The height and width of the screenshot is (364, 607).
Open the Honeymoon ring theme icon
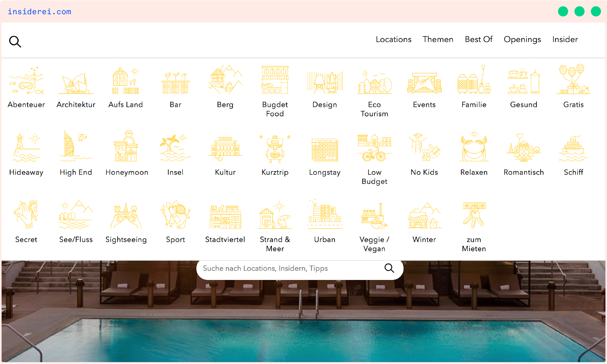point(126,147)
